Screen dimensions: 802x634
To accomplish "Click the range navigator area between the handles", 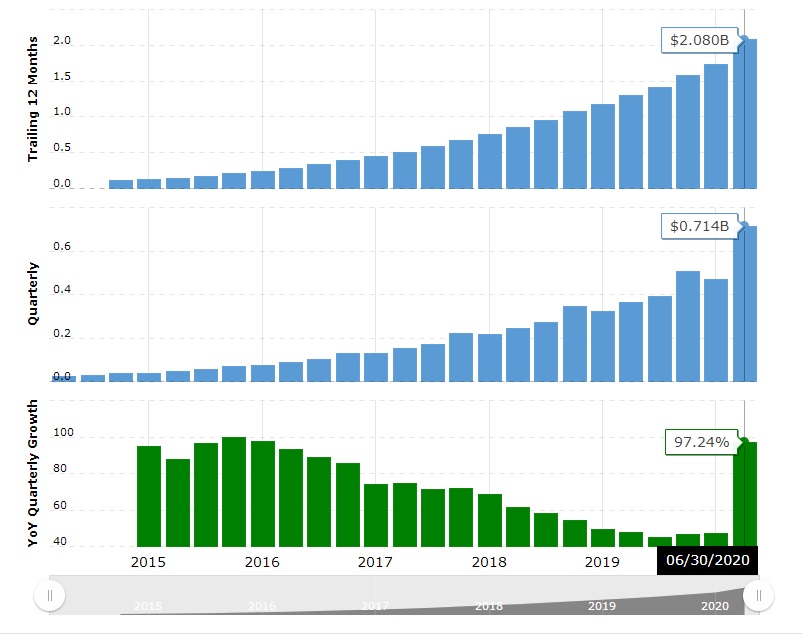I will (x=404, y=595).
